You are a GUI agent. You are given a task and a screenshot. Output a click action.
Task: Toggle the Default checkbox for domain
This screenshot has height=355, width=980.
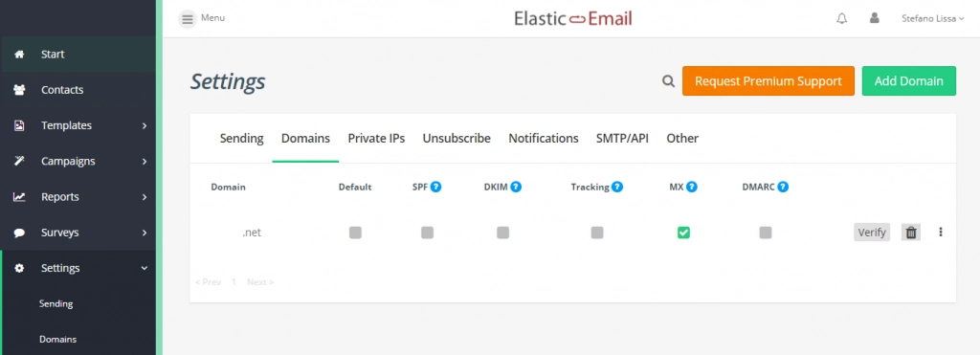coord(356,233)
